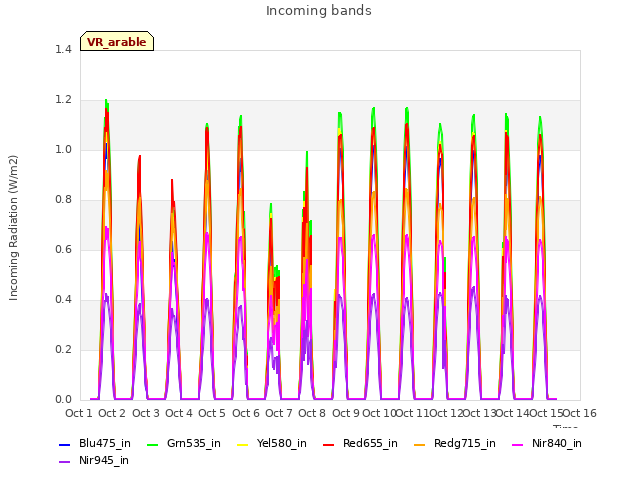Click the 0.0 y-axis tick label
The height and width of the screenshot is (480, 640).
63,400
